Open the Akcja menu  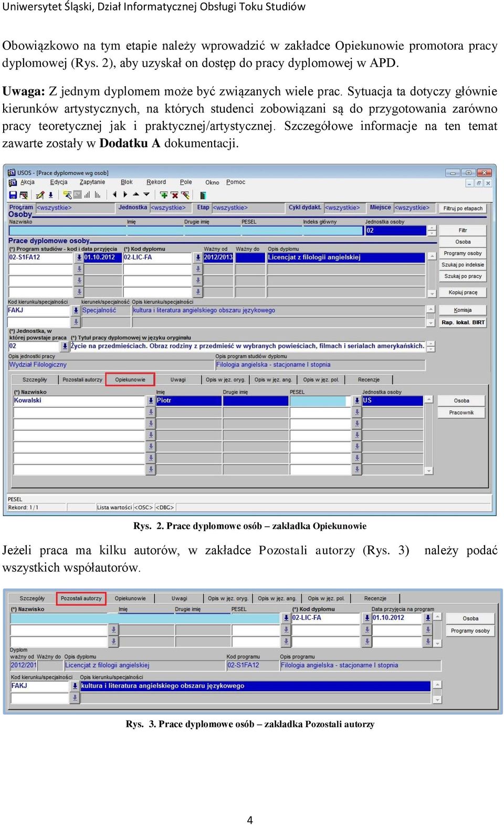(x=27, y=182)
